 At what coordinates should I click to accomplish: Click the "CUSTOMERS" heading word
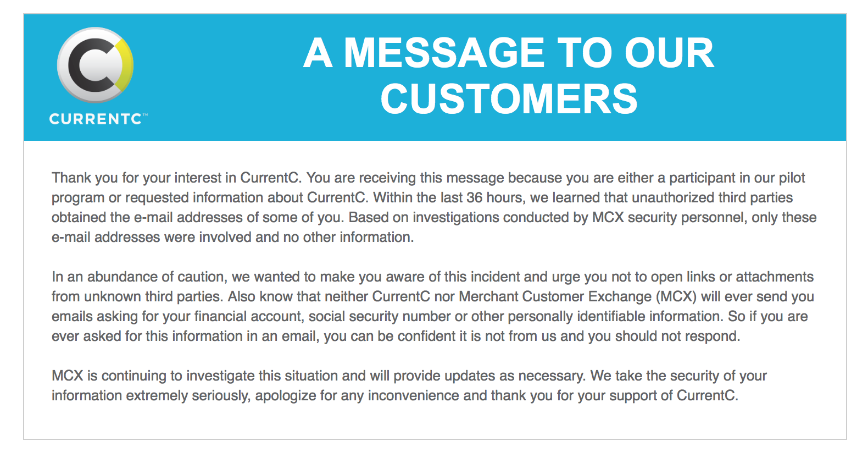tap(509, 100)
